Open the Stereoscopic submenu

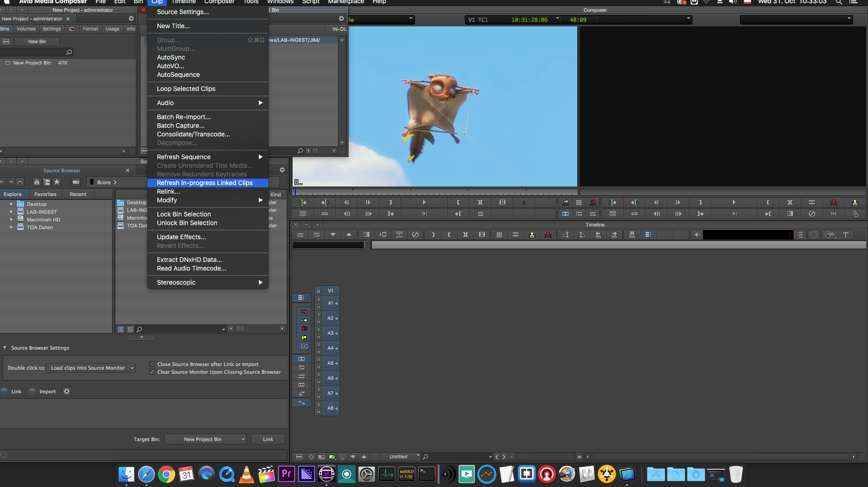208,282
